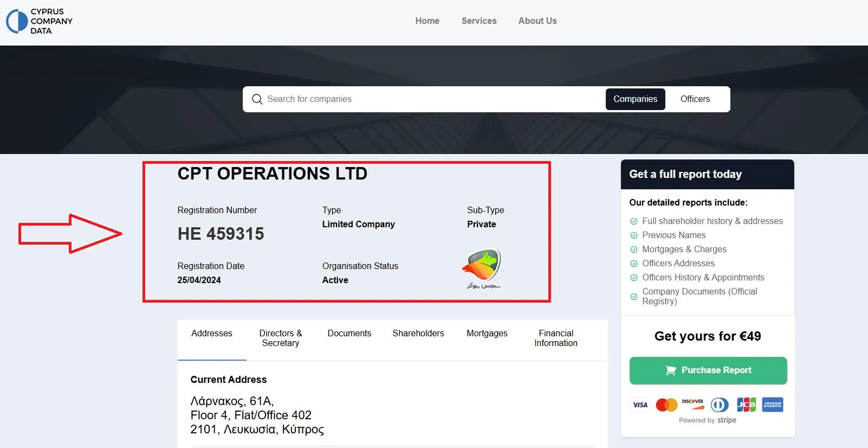The width and height of the screenshot is (868, 448).
Task: Click the Get yours for €49 text
Action: pyautogui.click(x=708, y=336)
